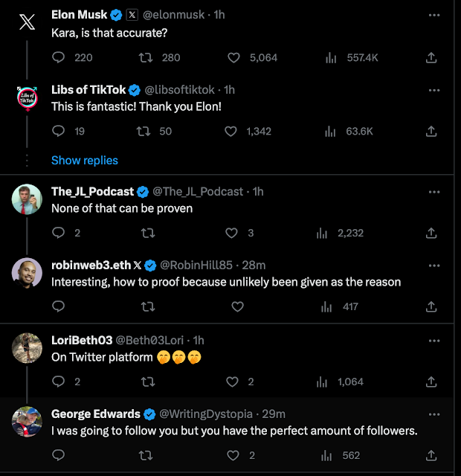Open the @elonmusk profile handle
This screenshot has height=476, width=461.
[178, 15]
